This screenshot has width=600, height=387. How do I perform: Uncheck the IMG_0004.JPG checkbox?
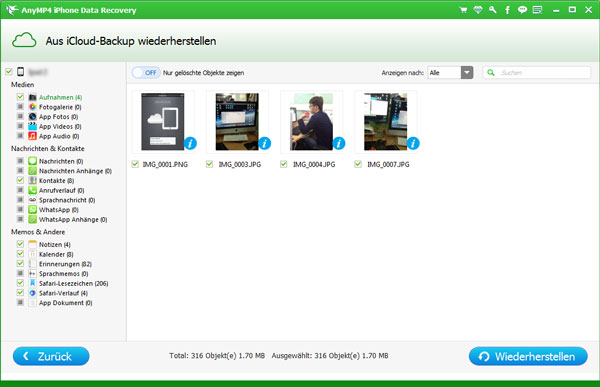point(284,164)
